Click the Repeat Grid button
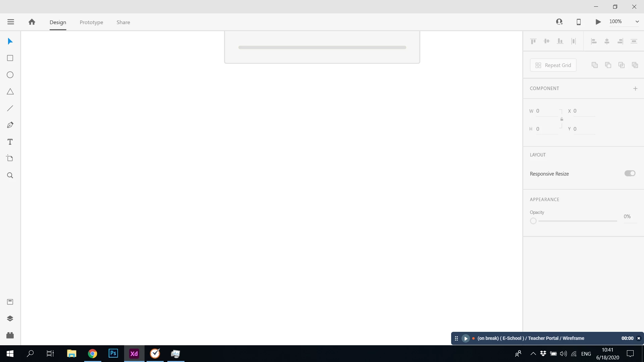Image resolution: width=644 pixels, height=362 pixels. tap(553, 65)
